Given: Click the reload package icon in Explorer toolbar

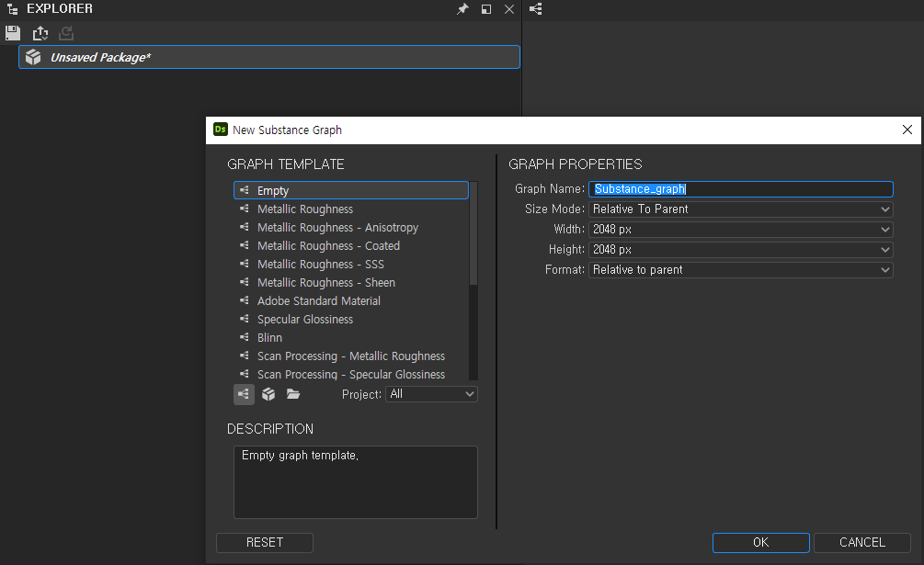Looking at the screenshot, I should 66,33.
